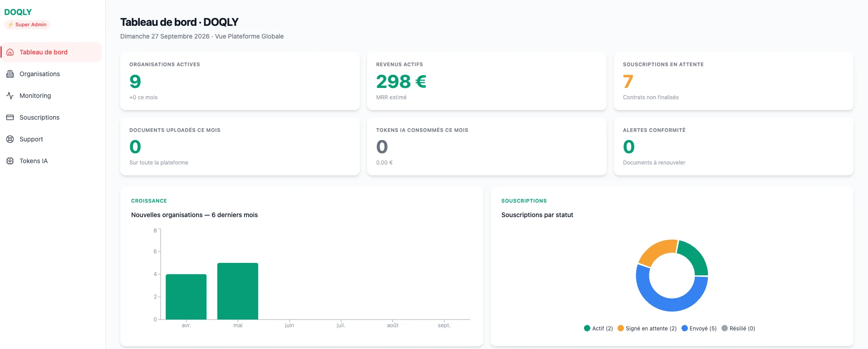This screenshot has width=868, height=349.
Task: Toggle the Signé en attente (2) legend item
Action: click(647, 329)
